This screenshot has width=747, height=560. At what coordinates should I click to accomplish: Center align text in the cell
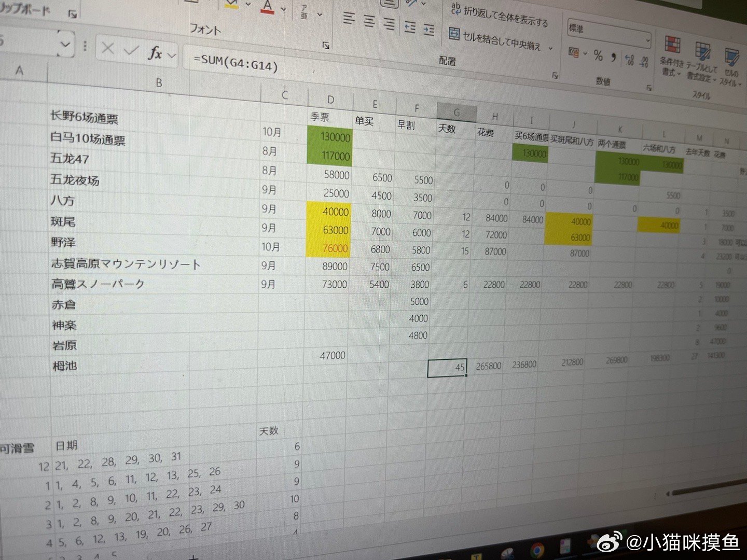369,21
